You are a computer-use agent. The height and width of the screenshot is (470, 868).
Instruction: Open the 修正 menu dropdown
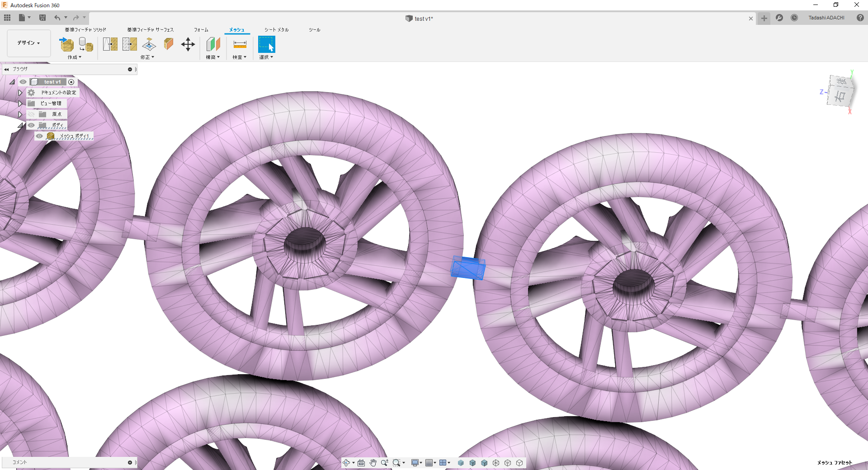click(147, 57)
